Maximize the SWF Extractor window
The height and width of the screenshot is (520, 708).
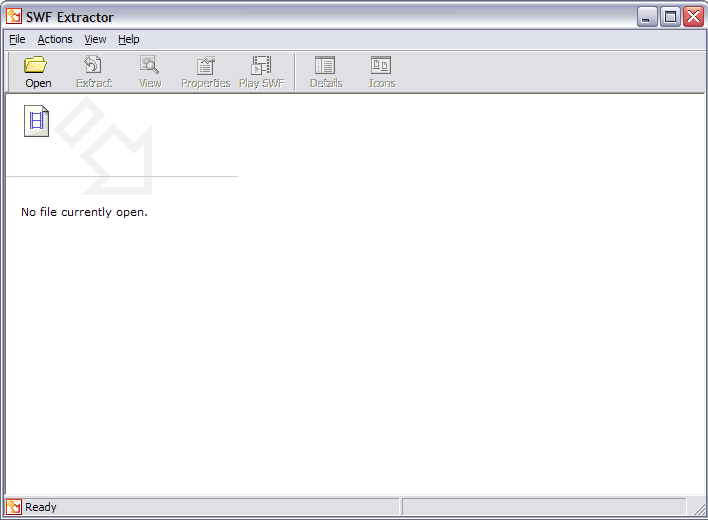tap(670, 17)
